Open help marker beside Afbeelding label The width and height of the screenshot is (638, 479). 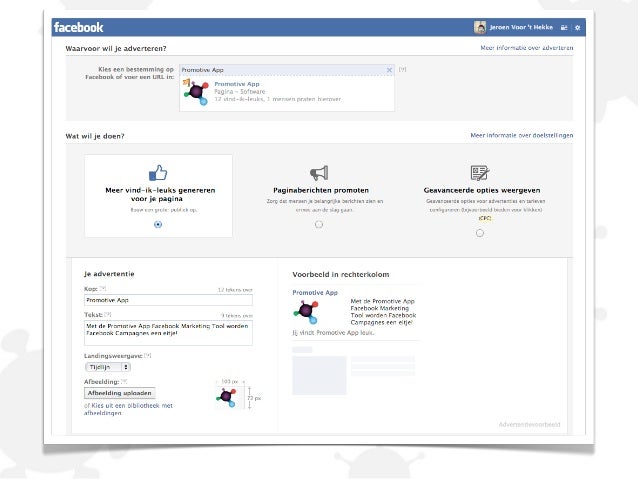point(124,382)
